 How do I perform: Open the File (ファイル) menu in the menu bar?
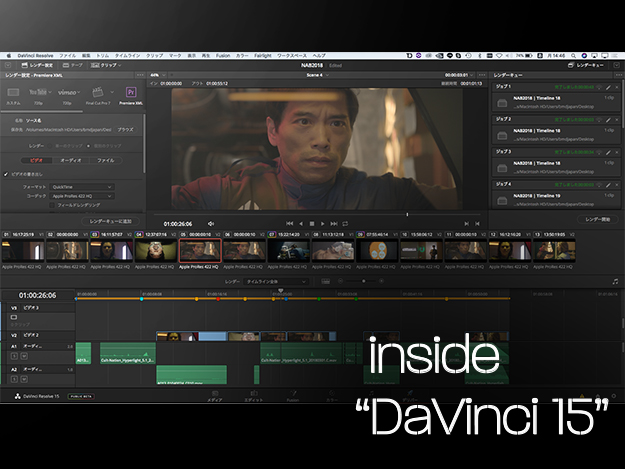pos(67,56)
